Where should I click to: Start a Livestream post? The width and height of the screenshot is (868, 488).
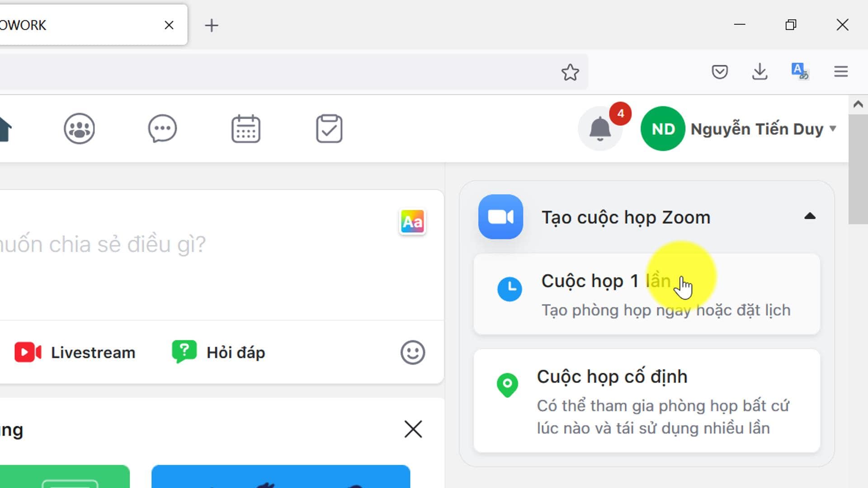(75, 352)
